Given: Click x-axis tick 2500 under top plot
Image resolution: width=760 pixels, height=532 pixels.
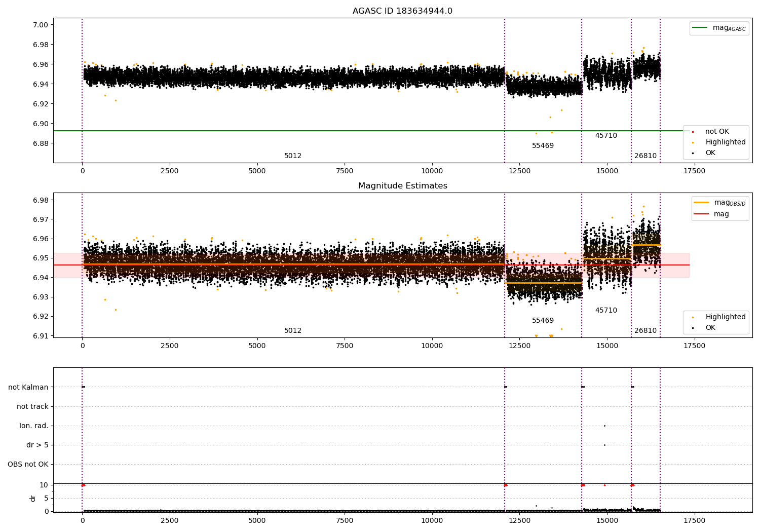Looking at the screenshot, I should coord(170,171).
